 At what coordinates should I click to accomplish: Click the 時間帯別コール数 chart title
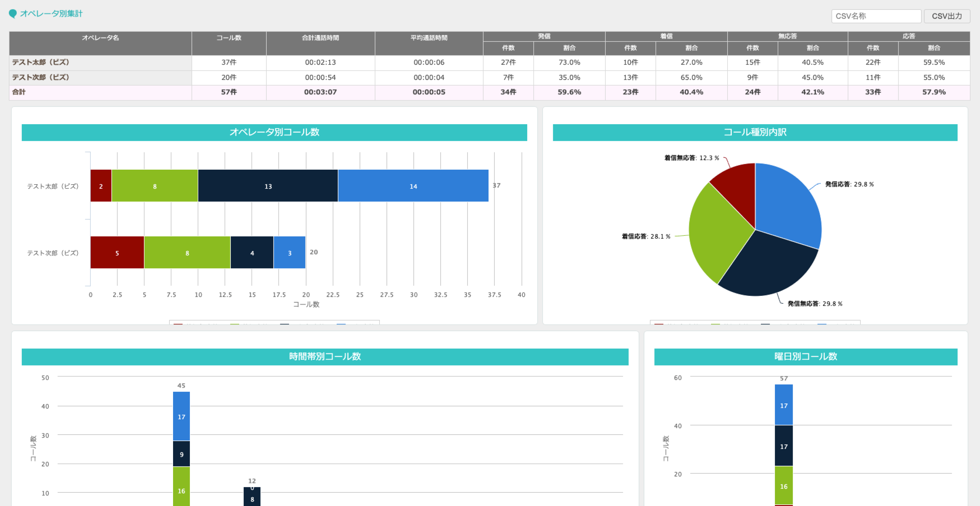click(325, 356)
